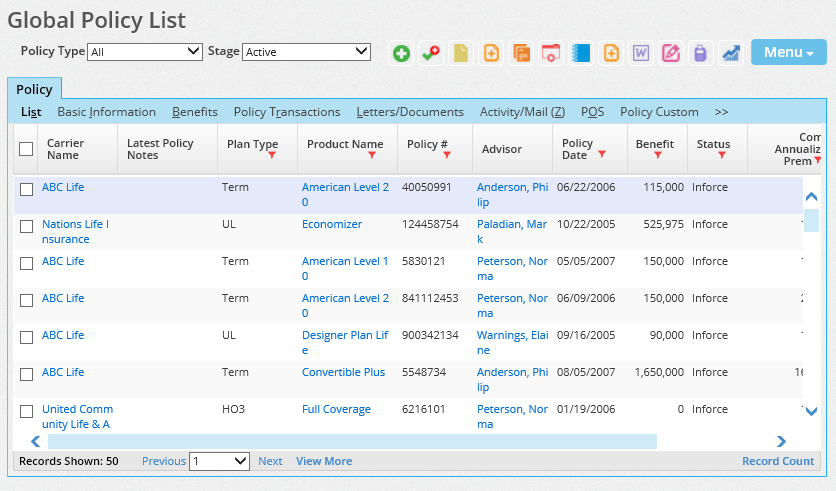Click the purple Word document icon

641,53
